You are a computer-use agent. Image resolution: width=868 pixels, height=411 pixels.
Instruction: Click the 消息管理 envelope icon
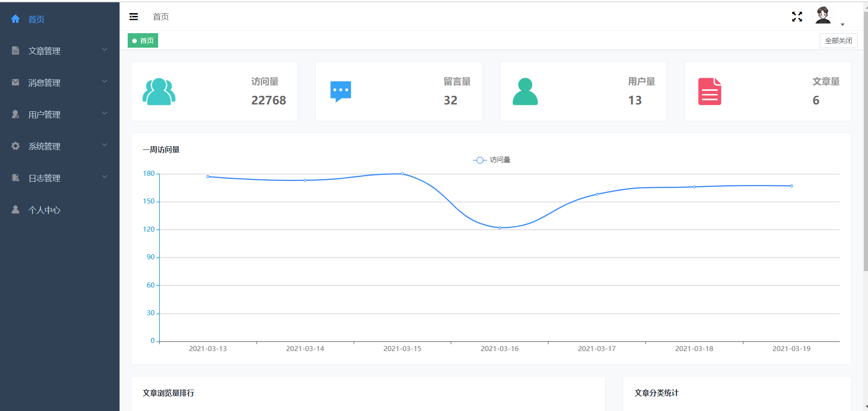pyautogui.click(x=15, y=82)
